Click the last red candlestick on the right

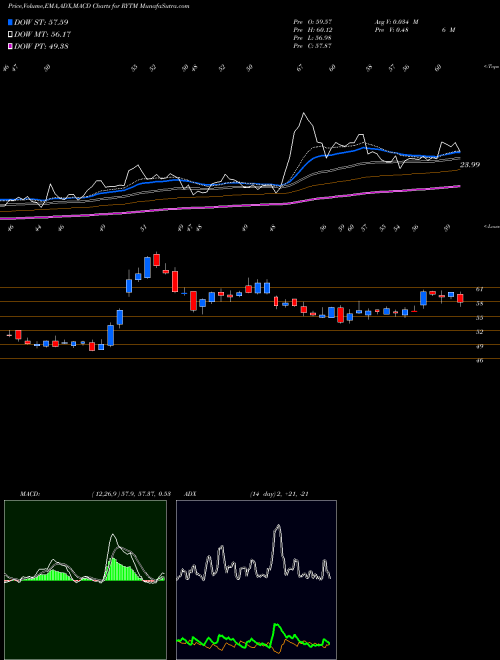[460, 298]
